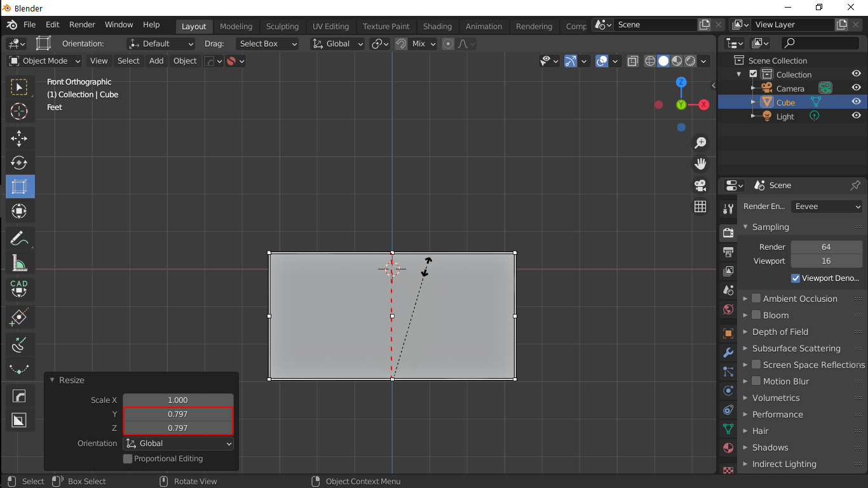This screenshot has height=488, width=868.
Task: Open the Object Mode dropdown
Action: tap(44, 61)
